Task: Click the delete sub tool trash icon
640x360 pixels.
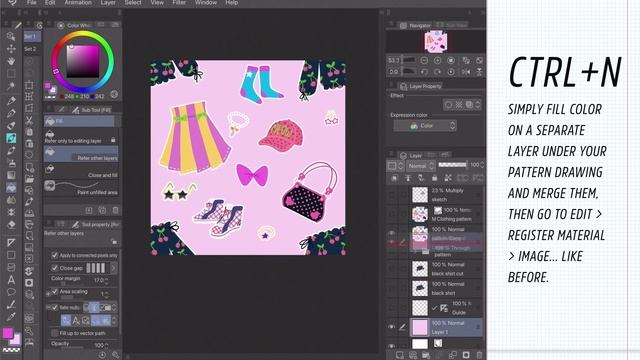Action: click(116, 210)
